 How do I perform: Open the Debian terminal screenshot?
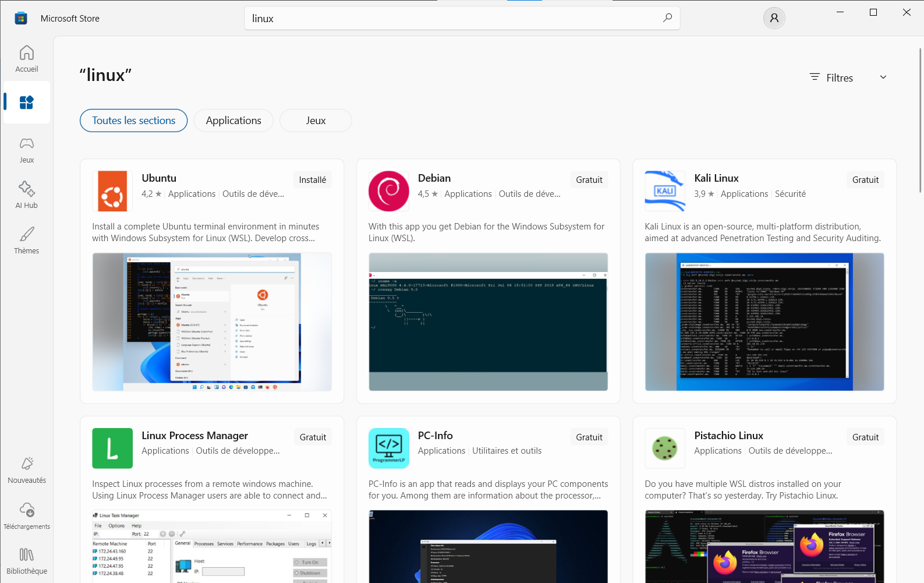point(488,322)
